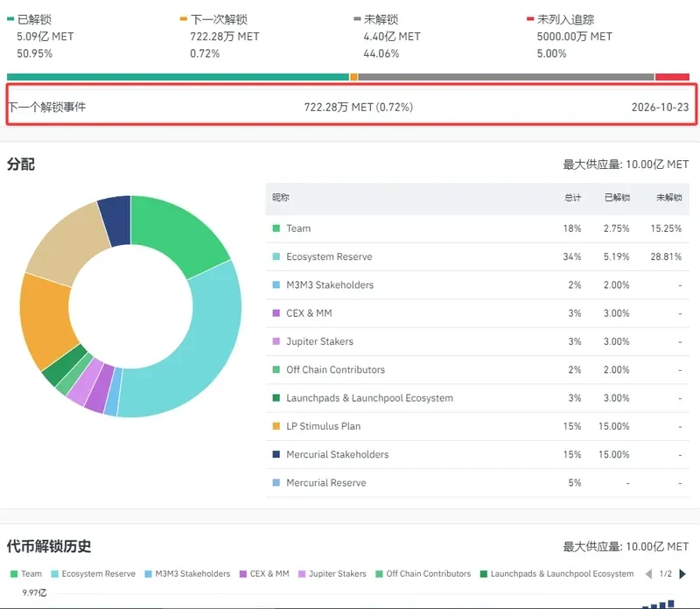Click the color swatch beside LP Stimulus Plan
Viewport: 700px width, 609px height.
coord(276,426)
